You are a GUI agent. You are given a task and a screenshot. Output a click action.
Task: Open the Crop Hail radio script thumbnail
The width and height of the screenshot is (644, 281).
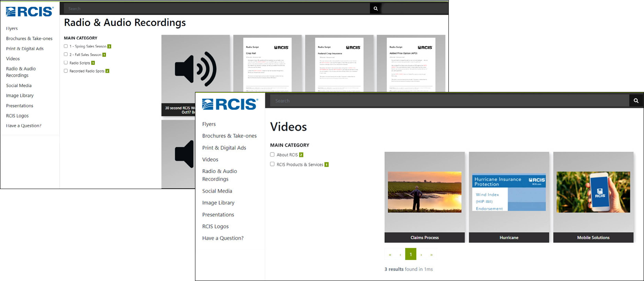pyautogui.click(x=267, y=64)
